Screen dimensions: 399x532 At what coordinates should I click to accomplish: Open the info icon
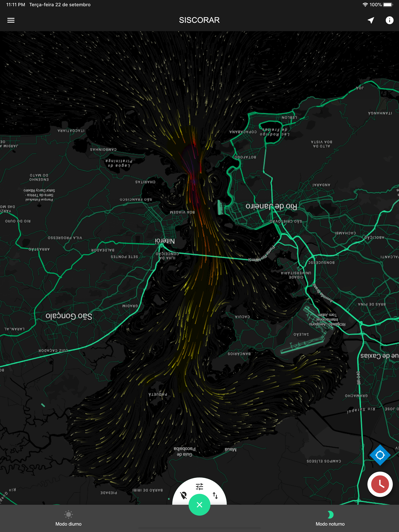tap(389, 20)
